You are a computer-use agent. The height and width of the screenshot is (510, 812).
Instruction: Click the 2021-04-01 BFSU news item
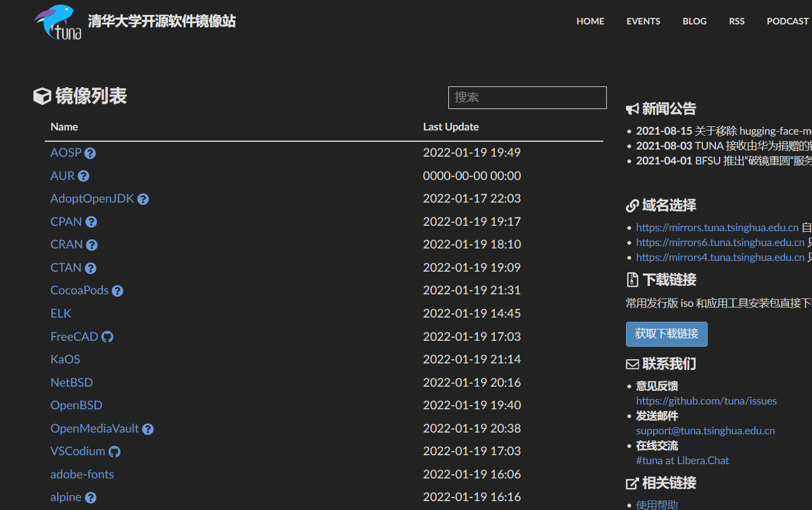coord(724,161)
